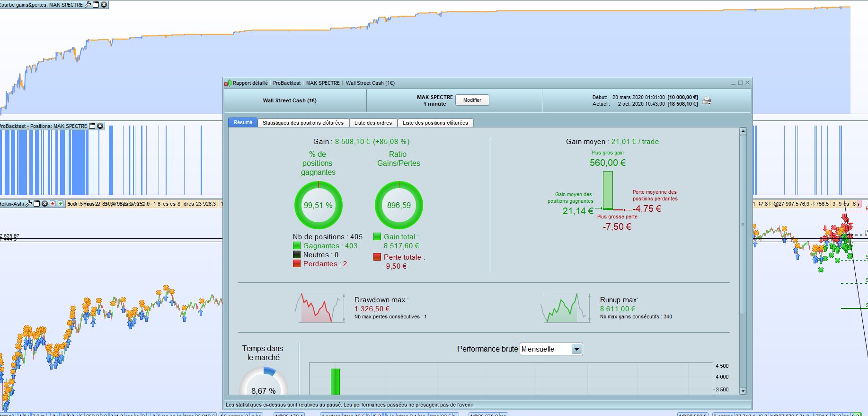The width and height of the screenshot is (868, 416).
Task: Click the red Perte totale legend swatch
Action: coord(377,257)
